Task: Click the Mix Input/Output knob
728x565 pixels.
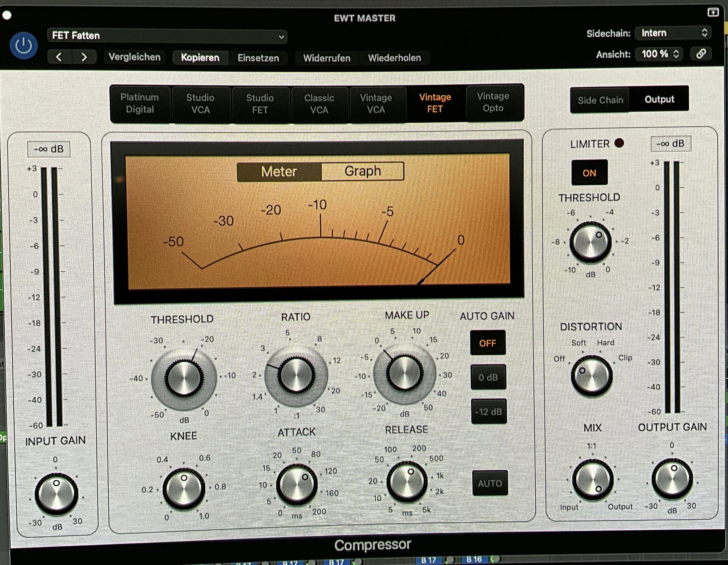Action: [x=592, y=479]
